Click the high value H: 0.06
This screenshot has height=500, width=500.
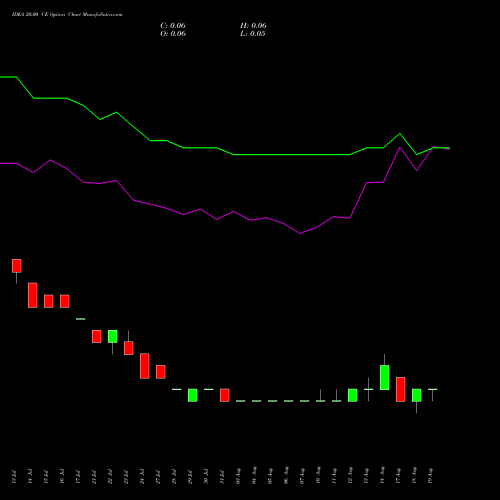point(253,26)
